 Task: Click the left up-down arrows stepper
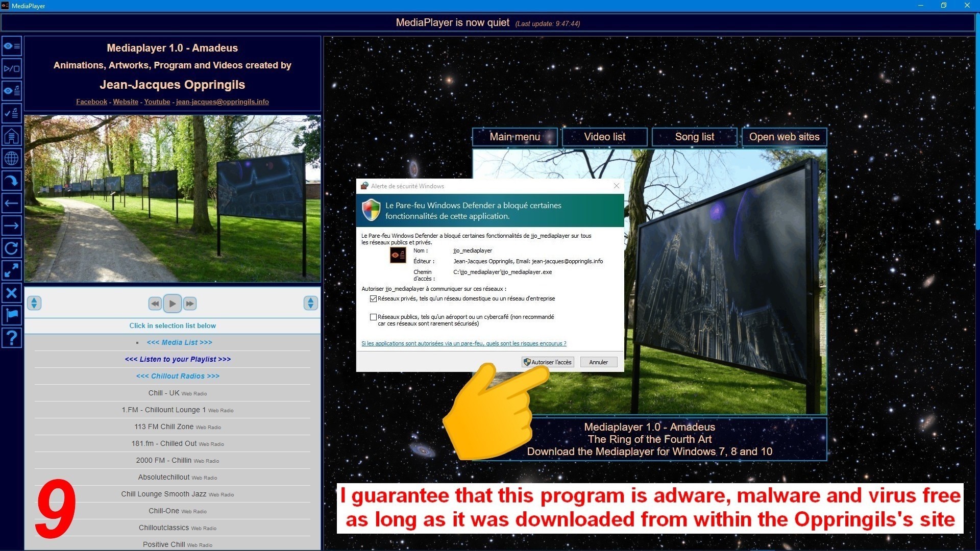[34, 303]
